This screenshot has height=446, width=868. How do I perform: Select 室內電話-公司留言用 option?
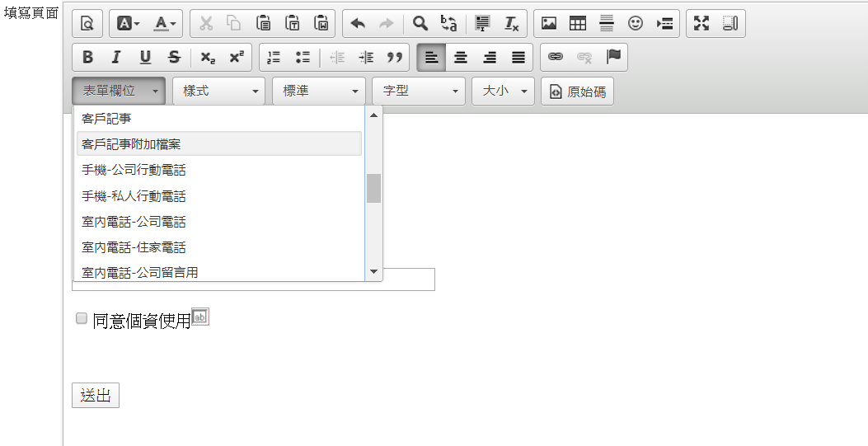(x=219, y=272)
